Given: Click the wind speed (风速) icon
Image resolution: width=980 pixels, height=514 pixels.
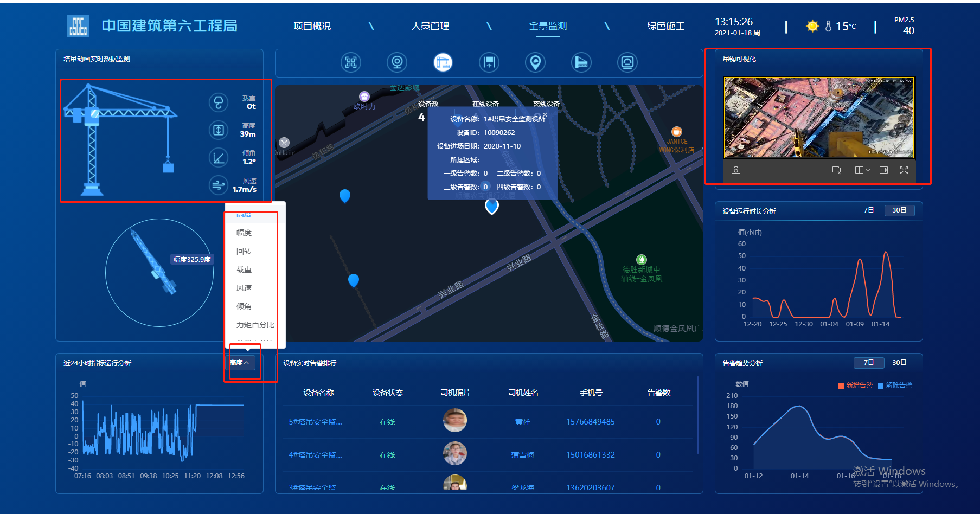Looking at the screenshot, I should [219, 185].
